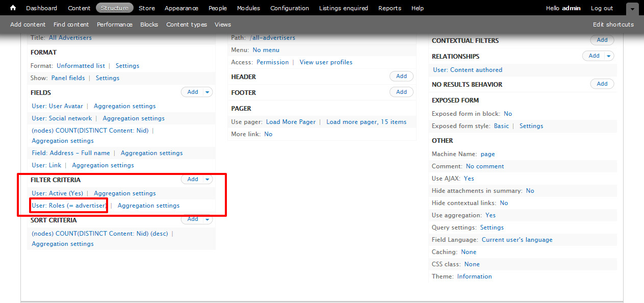Click the home icon in admin bar
This screenshot has height=303, width=644.
click(13, 8)
